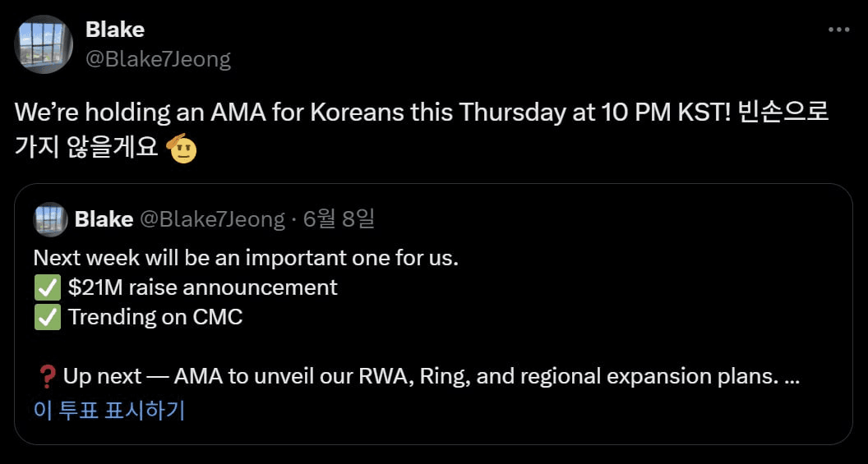This screenshot has height=464, width=868.
Task: Click the small avatar in quoted tweet
Action: tap(51, 219)
